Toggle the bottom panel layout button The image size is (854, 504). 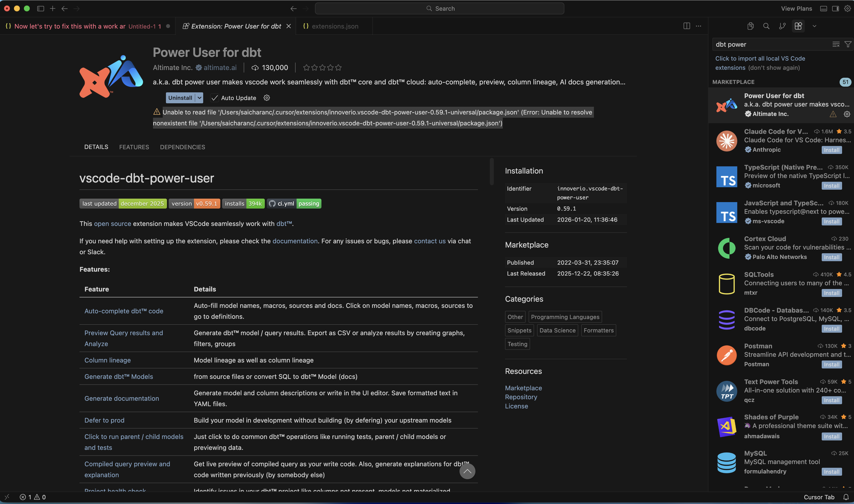point(823,8)
